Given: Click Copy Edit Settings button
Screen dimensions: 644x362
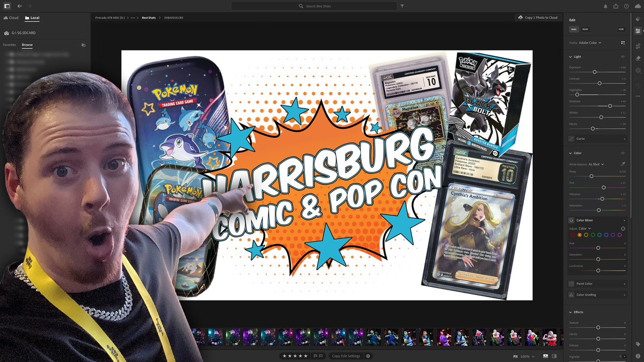Looking at the screenshot, I should pos(346,356).
